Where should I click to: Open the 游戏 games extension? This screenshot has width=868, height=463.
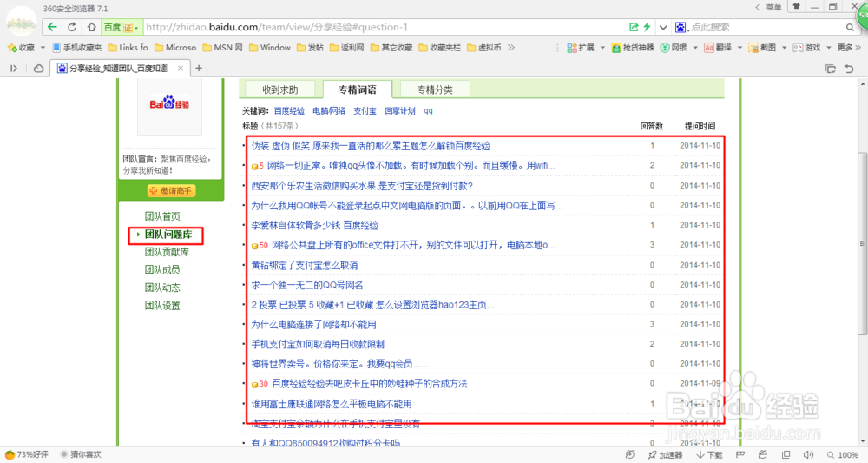(806, 48)
